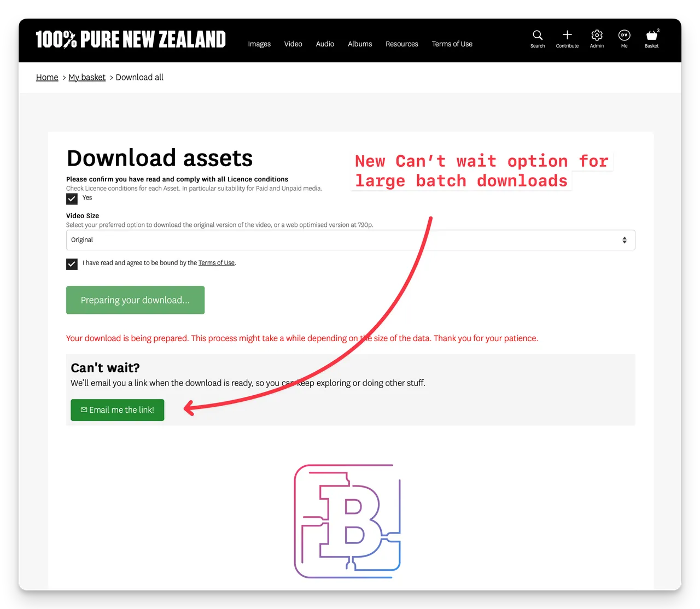Click the dropdown arrows on Original selector
Viewport: 700px width, 609px height.
[x=625, y=240]
